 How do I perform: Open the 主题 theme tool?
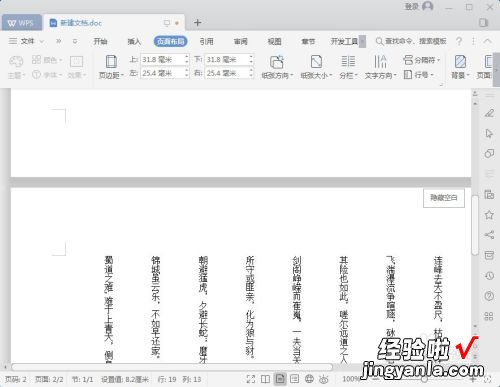click(x=16, y=67)
